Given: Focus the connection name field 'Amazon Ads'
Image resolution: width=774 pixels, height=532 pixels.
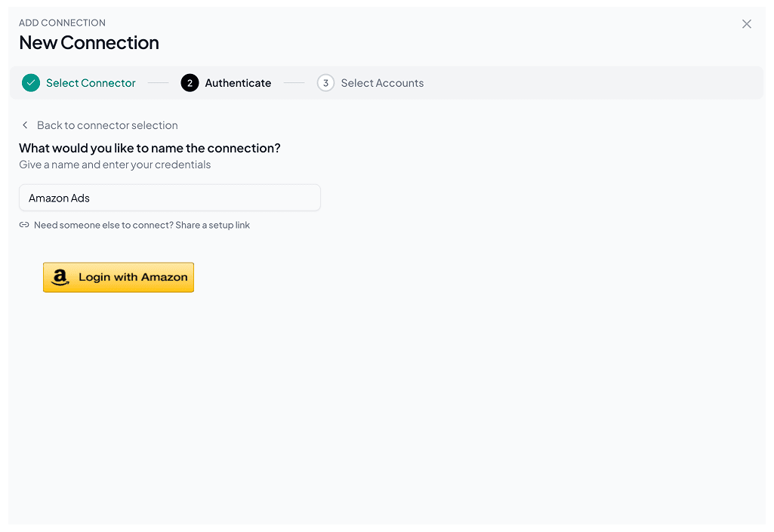Looking at the screenshot, I should [170, 198].
